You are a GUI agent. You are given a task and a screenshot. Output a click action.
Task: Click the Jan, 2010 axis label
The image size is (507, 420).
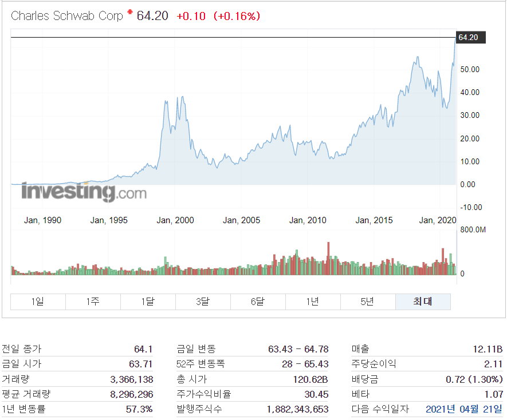pos(308,220)
